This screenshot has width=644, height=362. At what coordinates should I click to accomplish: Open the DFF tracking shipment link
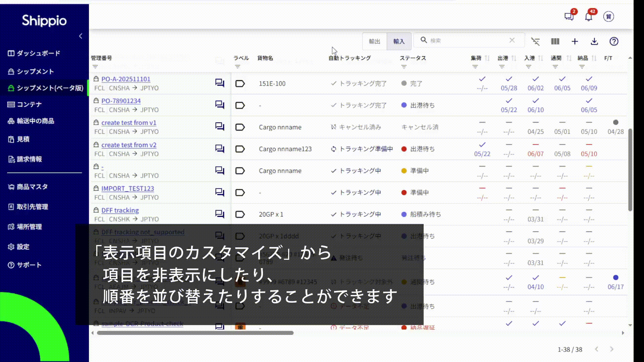120,210
